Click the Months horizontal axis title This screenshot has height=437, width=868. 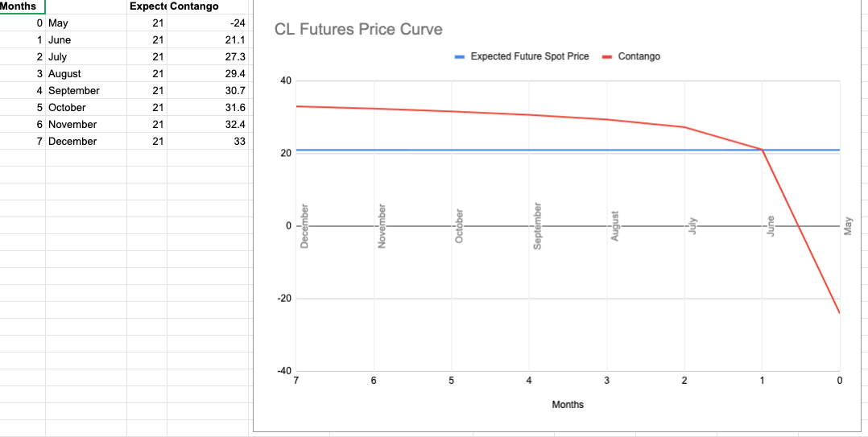(x=568, y=404)
